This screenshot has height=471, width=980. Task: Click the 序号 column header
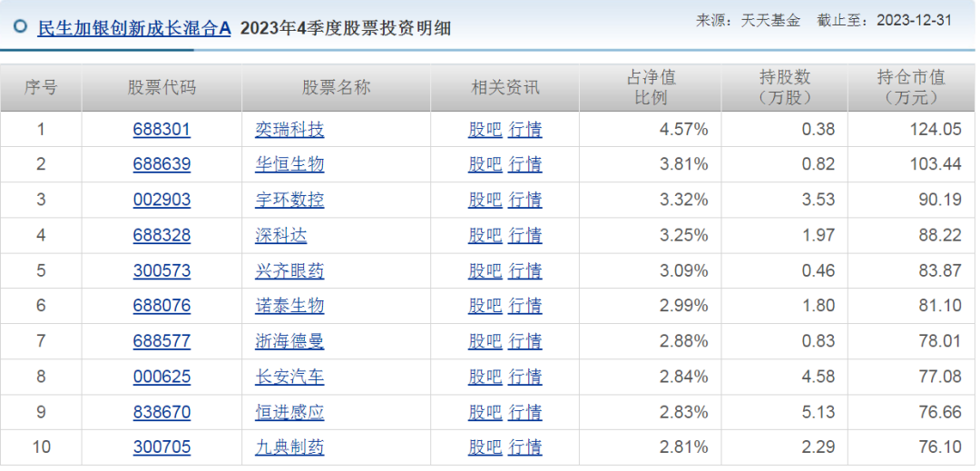tap(41, 87)
